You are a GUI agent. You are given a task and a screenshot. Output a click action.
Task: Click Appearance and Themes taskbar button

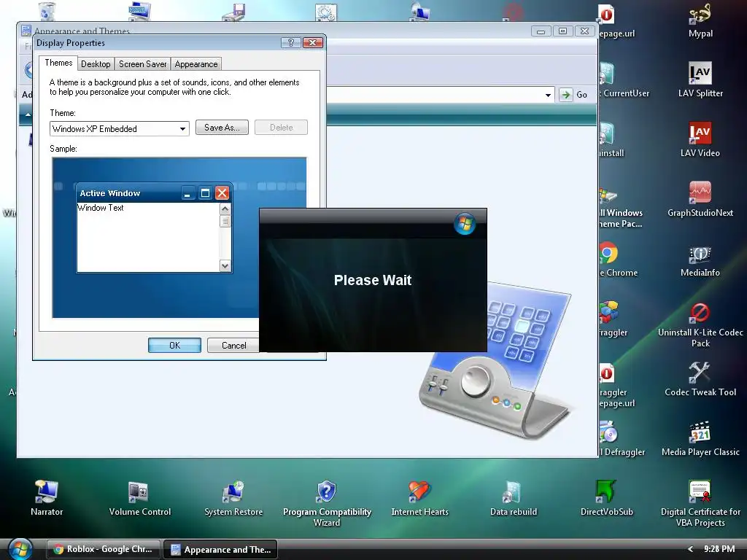click(x=220, y=549)
